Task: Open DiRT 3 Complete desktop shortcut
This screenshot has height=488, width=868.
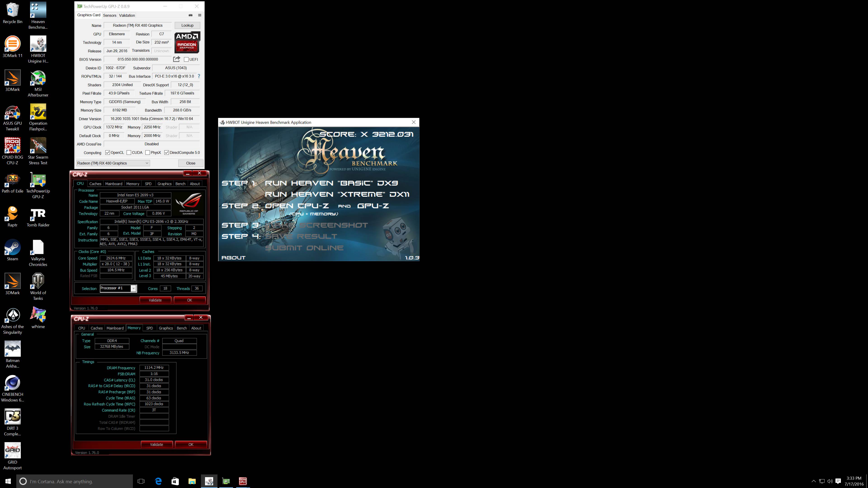Action: [12, 422]
